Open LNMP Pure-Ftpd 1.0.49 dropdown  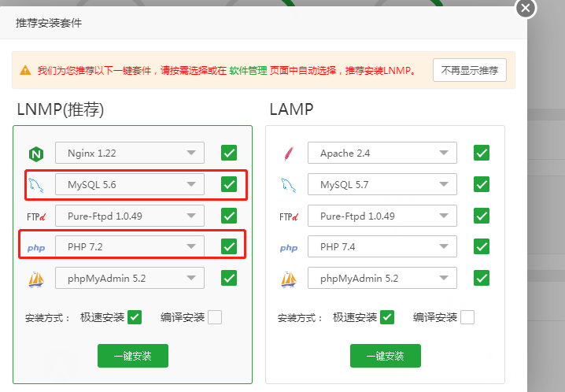coord(130,216)
